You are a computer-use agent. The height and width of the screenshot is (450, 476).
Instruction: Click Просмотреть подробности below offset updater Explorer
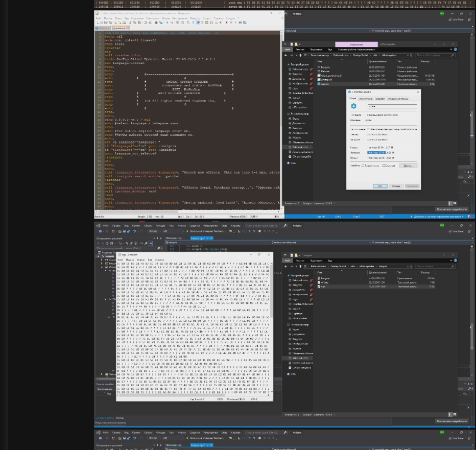click(x=451, y=209)
